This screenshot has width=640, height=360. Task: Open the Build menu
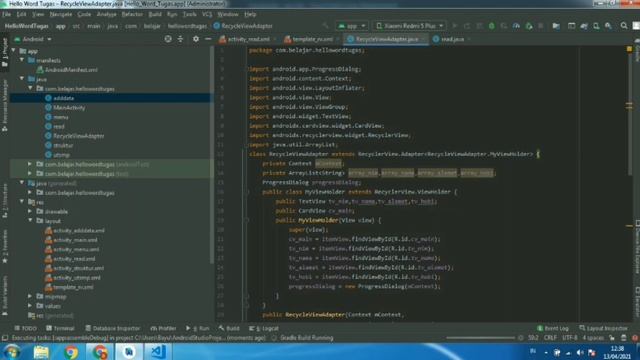pyautogui.click(x=155, y=14)
